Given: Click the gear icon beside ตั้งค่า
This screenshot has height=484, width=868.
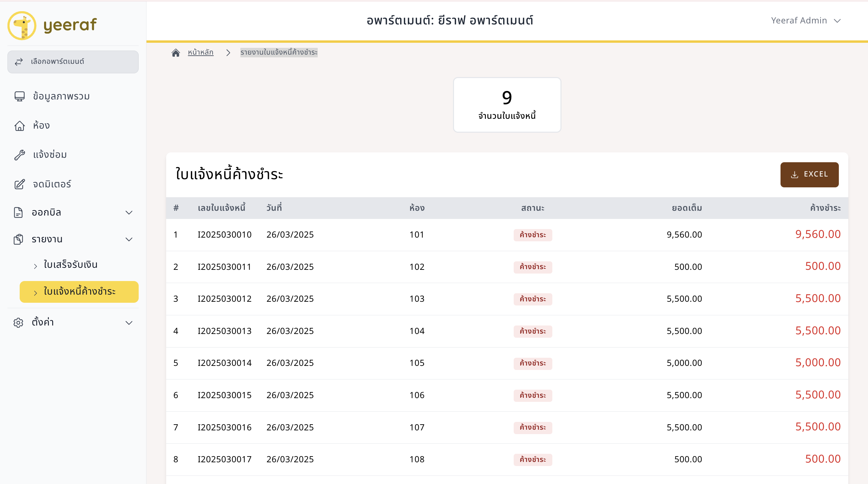Looking at the screenshot, I should (18, 322).
